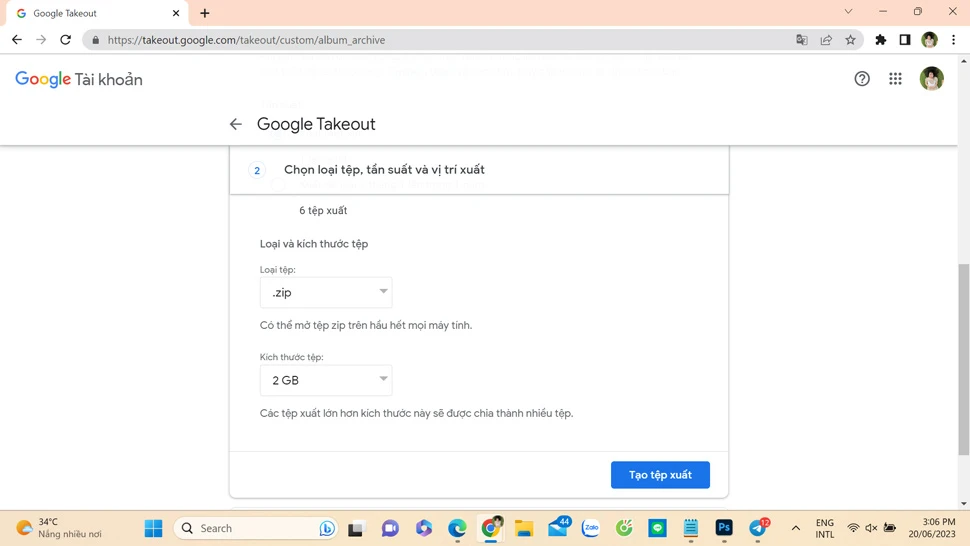The image size is (970, 546).
Task: Go back using the browser back arrow
Action: point(17,40)
